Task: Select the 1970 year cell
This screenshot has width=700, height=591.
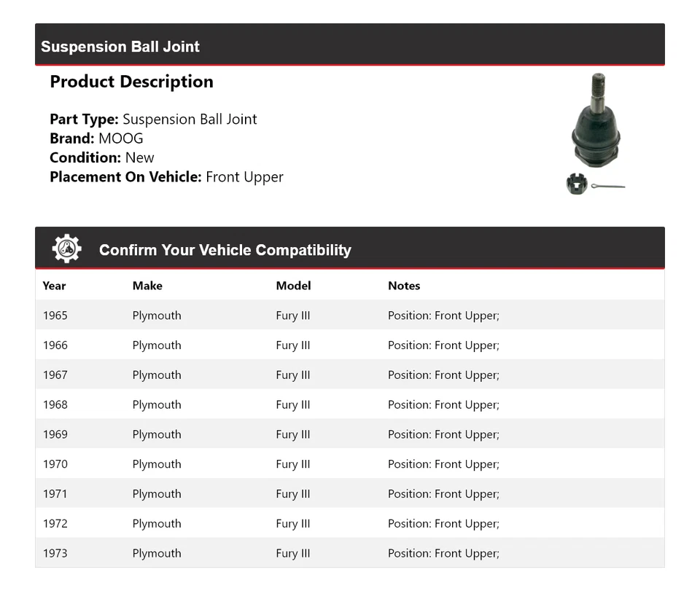Action: pos(55,464)
